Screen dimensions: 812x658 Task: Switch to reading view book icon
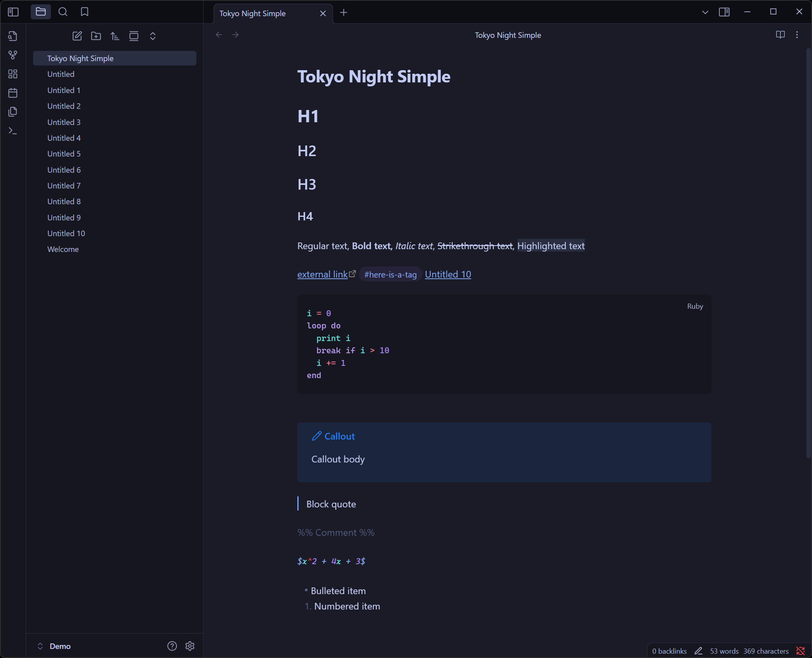click(x=780, y=35)
